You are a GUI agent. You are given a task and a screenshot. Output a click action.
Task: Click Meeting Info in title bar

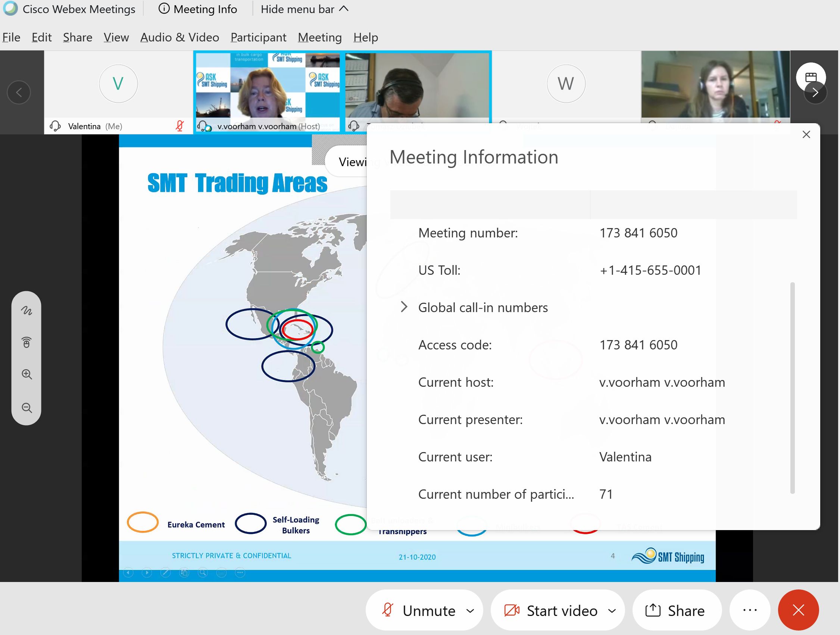[198, 9]
